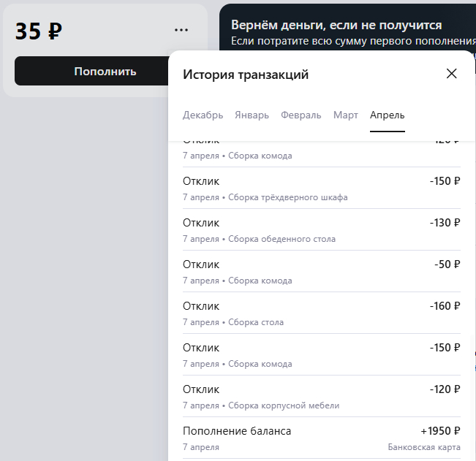Screen dimensions: 476x461
Task: Switch to the Декабрь tab
Action: point(203,115)
